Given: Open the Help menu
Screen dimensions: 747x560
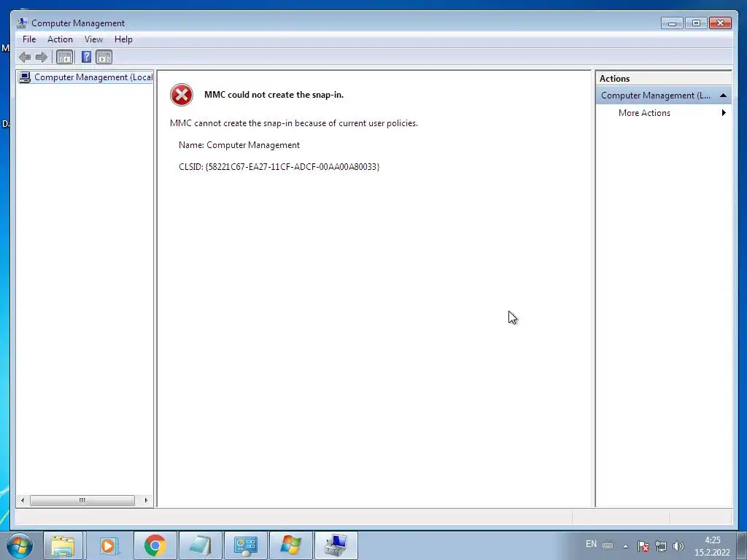Looking at the screenshot, I should pyautogui.click(x=123, y=39).
